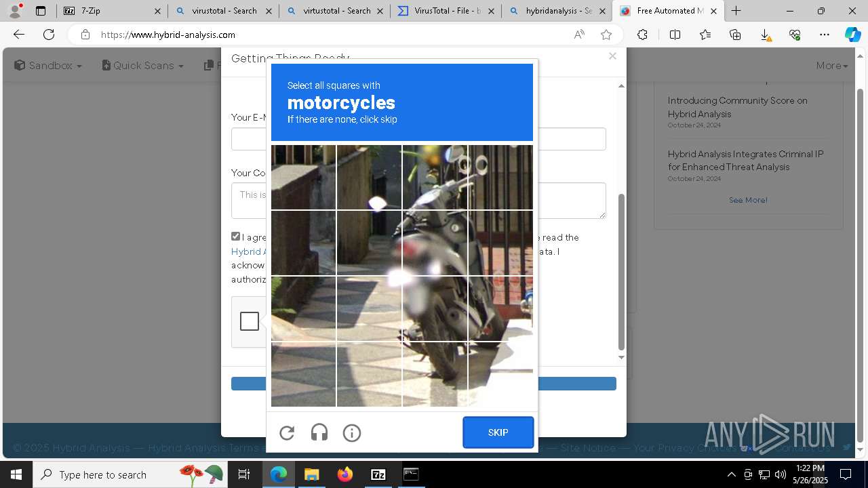Image resolution: width=868 pixels, height=488 pixels.
Task: Launch Firefox from the taskbar
Action: (344, 474)
